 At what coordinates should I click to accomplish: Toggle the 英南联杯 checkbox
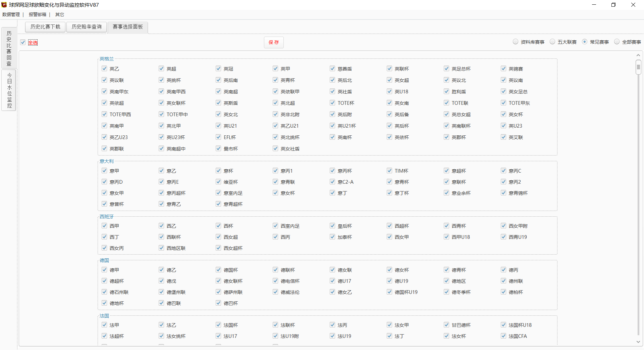click(x=446, y=126)
